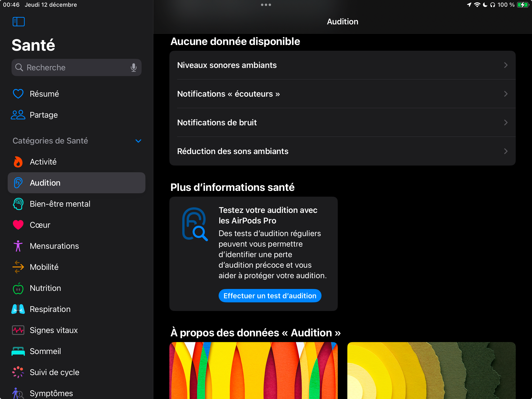The image size is (532, 399).
Task: Open Niveaux sonores ambiants chevron
Action: coord(505,65)
